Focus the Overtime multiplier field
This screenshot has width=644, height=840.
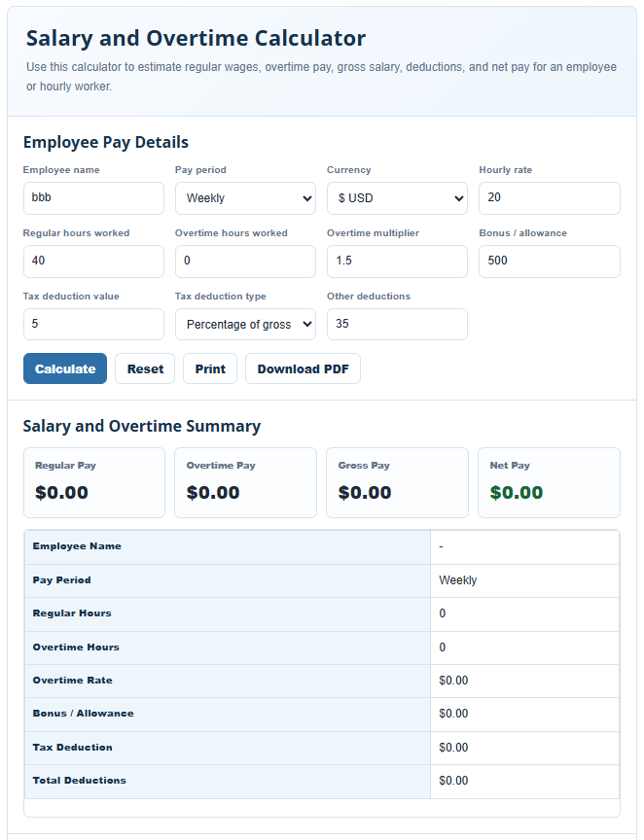coord(397,262)
